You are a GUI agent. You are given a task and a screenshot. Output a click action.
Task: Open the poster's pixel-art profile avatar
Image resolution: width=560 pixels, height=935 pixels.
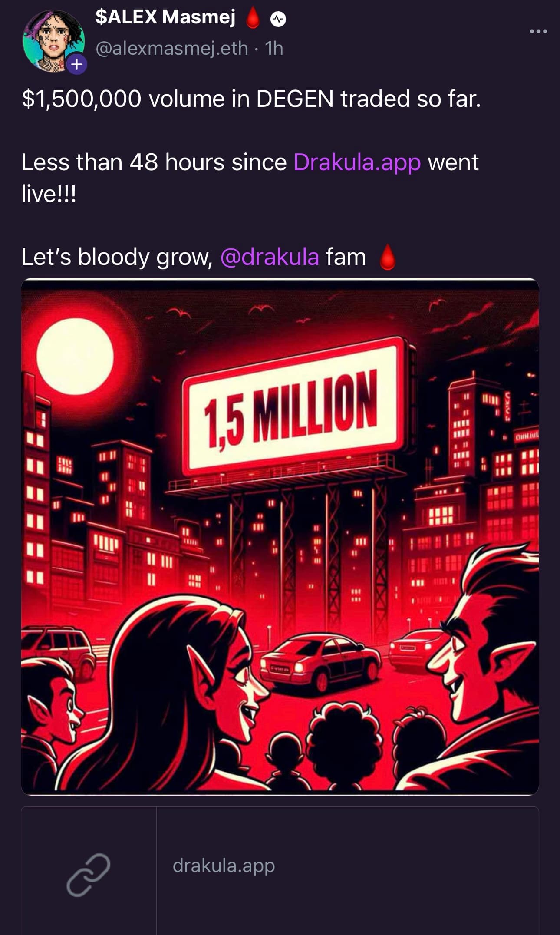54,41
